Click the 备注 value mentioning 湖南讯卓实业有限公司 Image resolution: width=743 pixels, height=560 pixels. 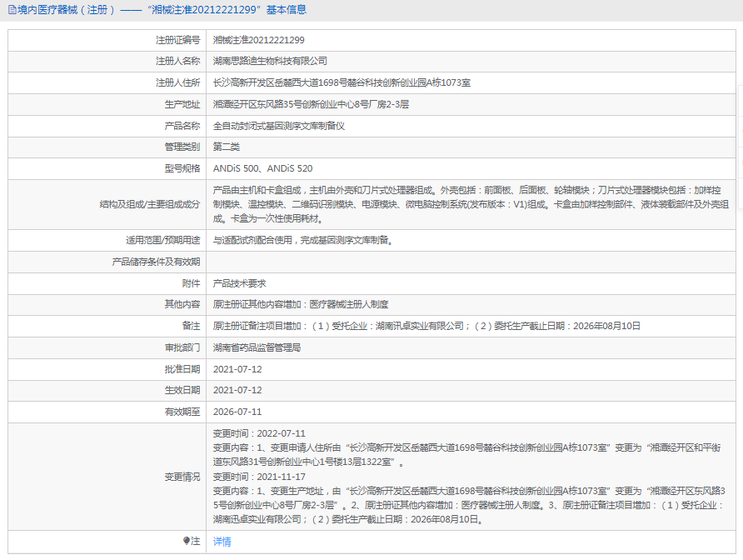(426, 326)
